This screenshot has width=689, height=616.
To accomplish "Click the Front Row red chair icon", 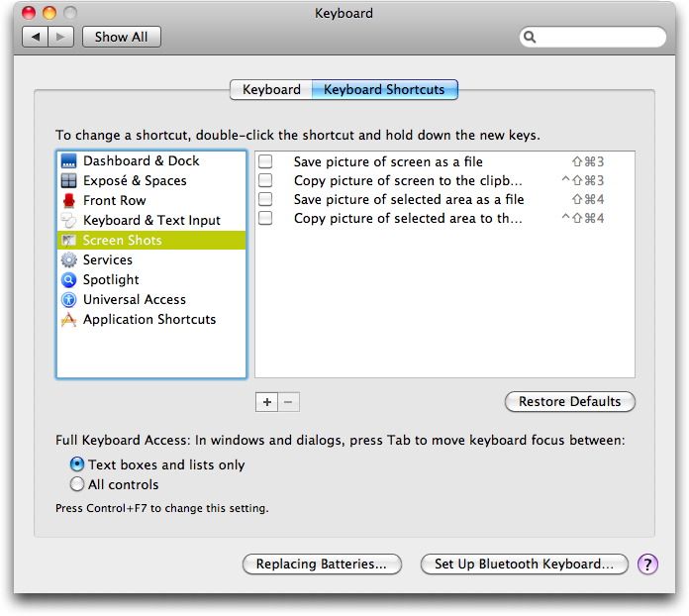I will coord(68,200).
